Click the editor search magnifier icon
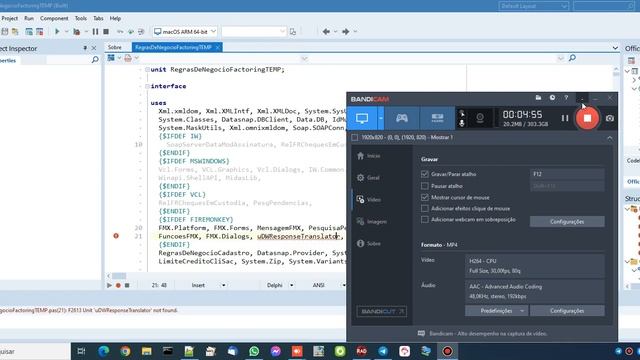The height and width of the screenshot is (360, 640). coord(572,58)
